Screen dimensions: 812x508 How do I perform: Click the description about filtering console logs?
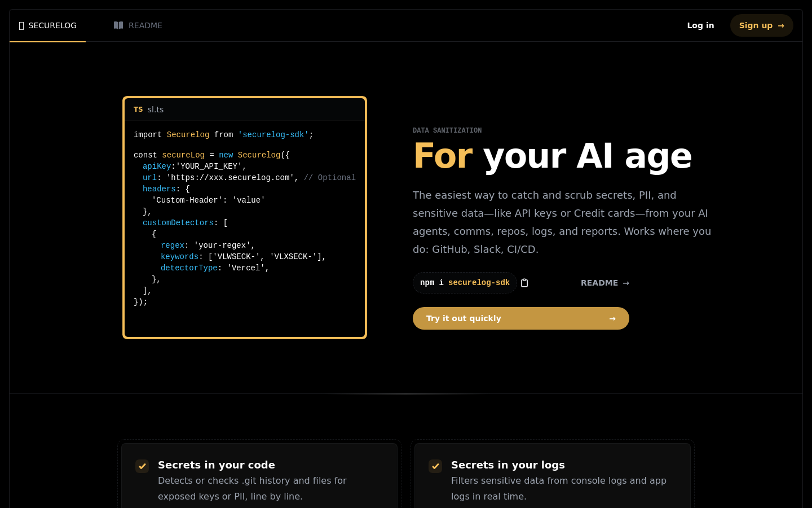(559, 489)
